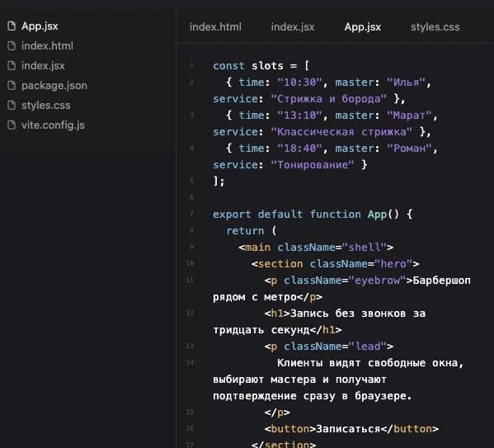Click the "Стрижка и борода" service string
This screenshot has width=494, height=448.
click(x=328, y=99)
